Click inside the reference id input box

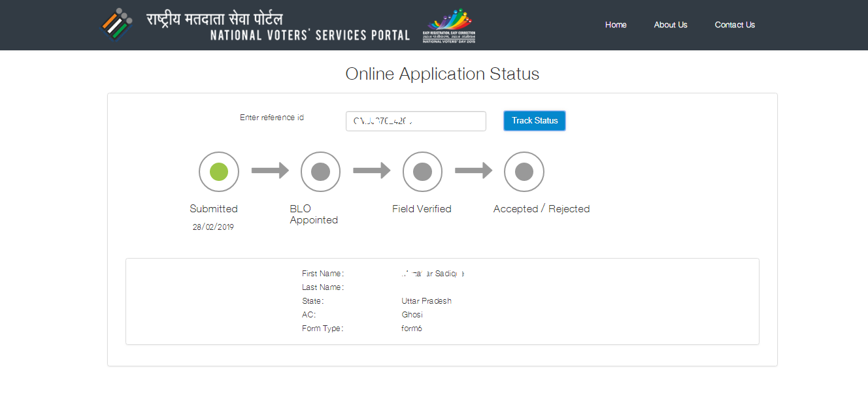[416, 121]
